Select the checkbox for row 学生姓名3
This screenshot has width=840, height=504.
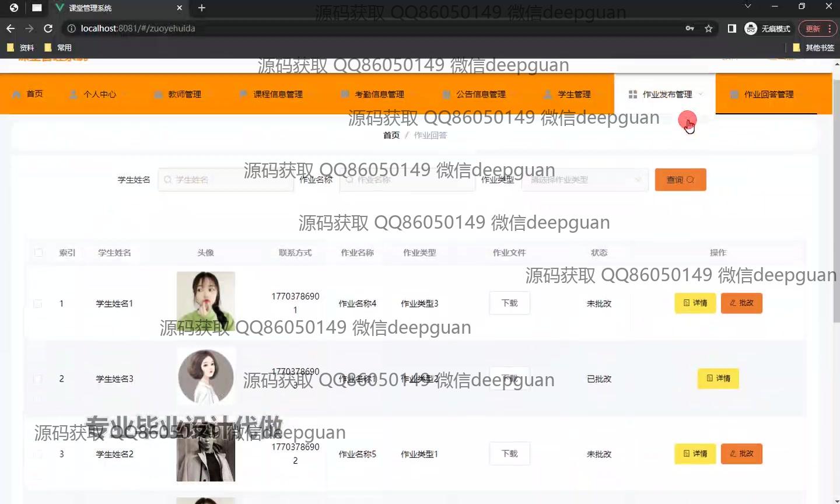click(38, 379)
